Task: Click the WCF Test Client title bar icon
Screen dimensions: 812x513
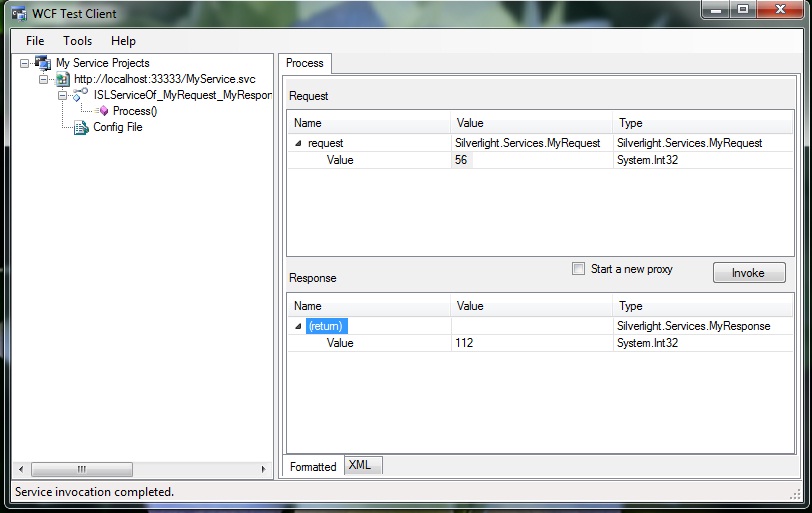Action: coord(19,13)
